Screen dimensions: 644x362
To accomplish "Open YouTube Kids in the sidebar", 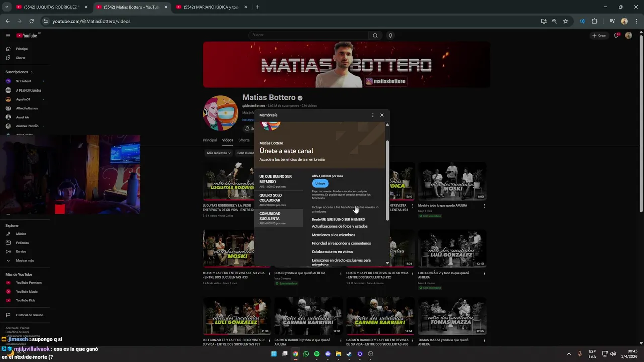I will 25,300.
